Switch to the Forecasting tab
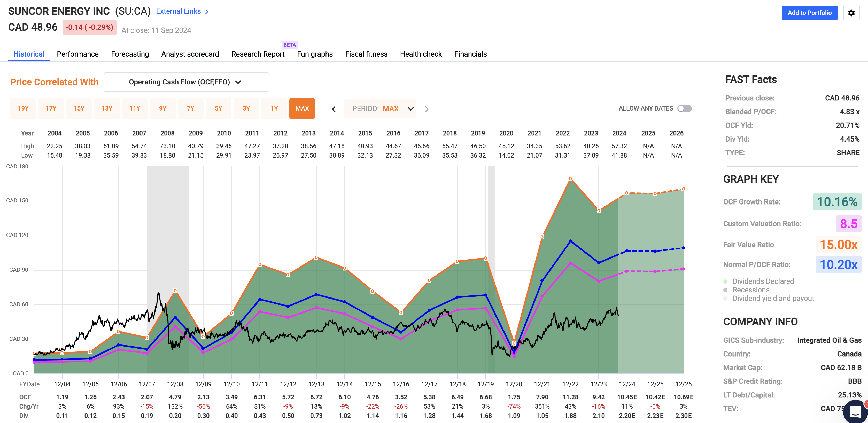This screenshot has height=423, width=868. tap(130, 54)
